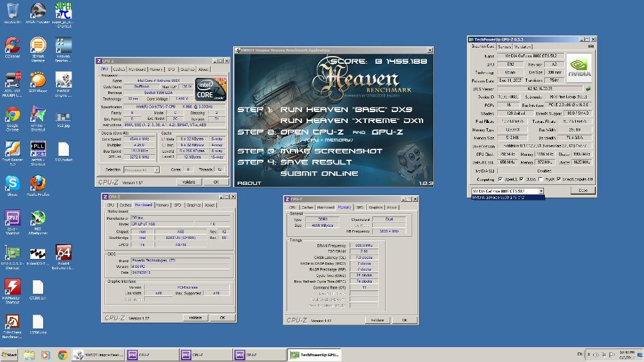Click ABOUT in the Heaven Benchmark app
This screenshot has width=644, height=362.
(x=249, y=184)
